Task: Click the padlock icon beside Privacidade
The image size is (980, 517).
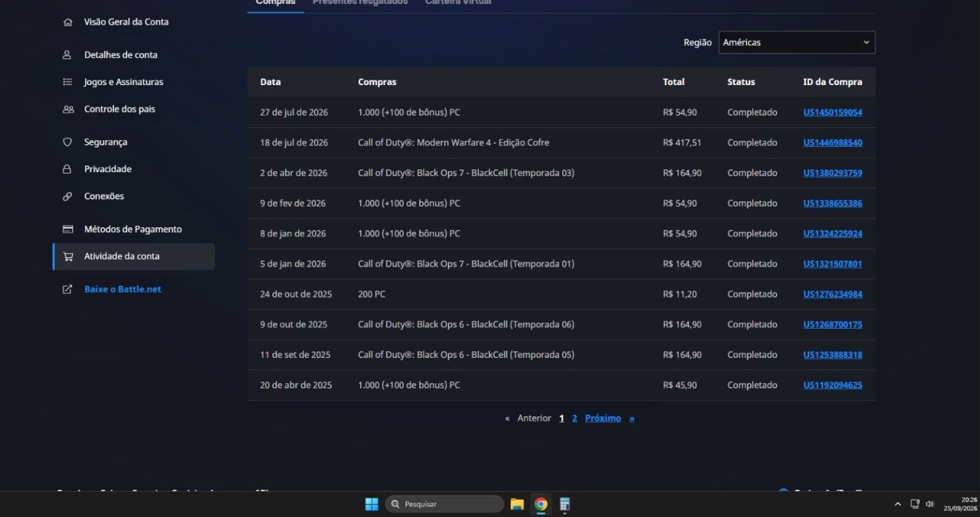Action: pos(67,169)
